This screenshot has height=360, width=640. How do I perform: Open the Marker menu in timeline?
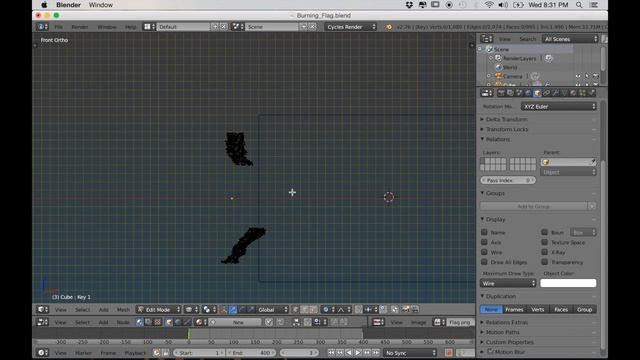tap(83, 353)
